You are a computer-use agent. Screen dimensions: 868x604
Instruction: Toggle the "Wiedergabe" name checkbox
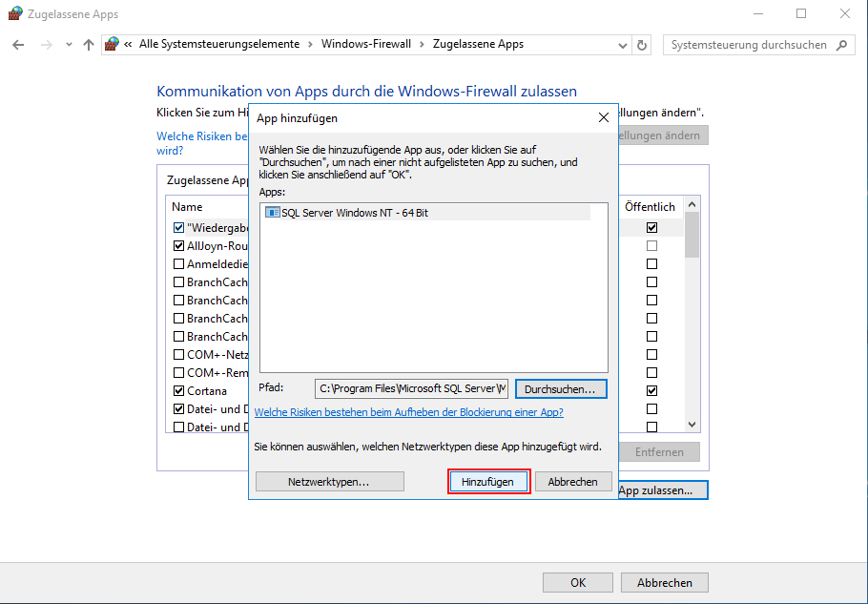[178, 227]
